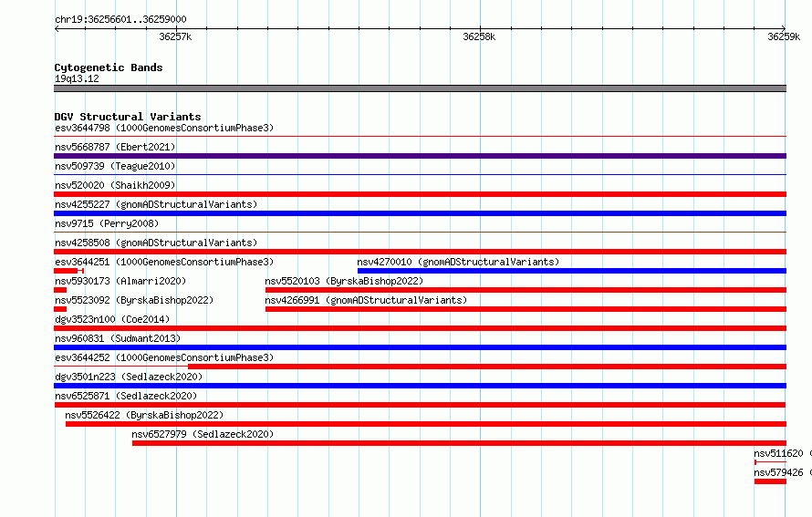812x517 pixels.
Task: Select the nsv5526422 (ByrskaBishop2022) red bar
Action: coord(426,424)
